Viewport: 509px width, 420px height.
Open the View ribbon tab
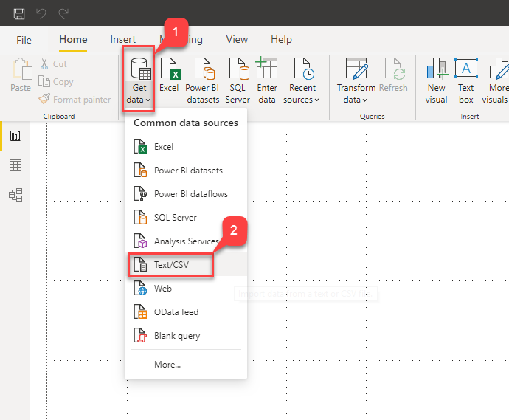tap(237, 40)
